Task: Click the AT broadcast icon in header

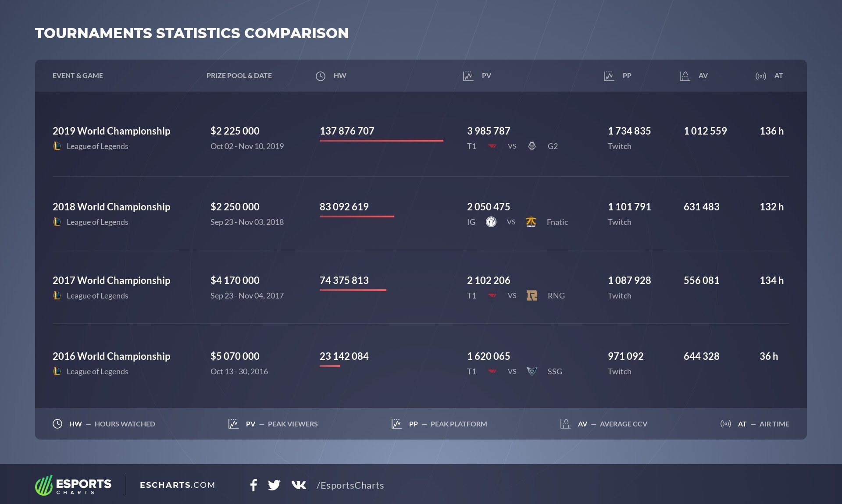Action: 760,76
